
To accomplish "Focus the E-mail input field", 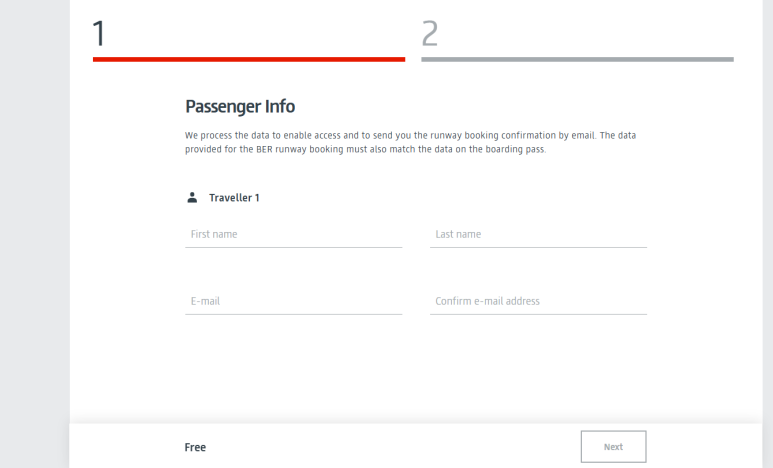I will 293,301.
